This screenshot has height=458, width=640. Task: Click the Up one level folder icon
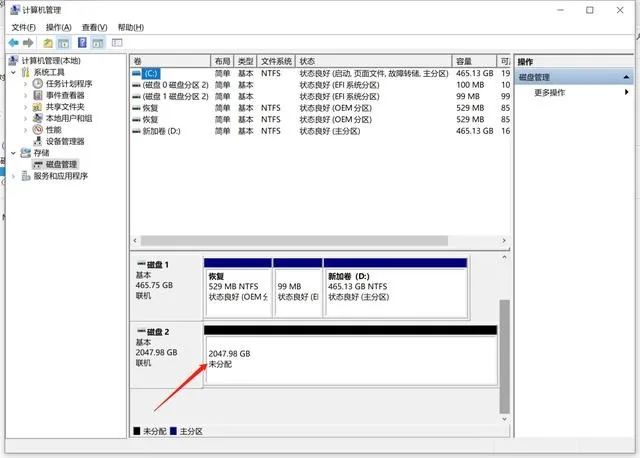click(48, 42)
